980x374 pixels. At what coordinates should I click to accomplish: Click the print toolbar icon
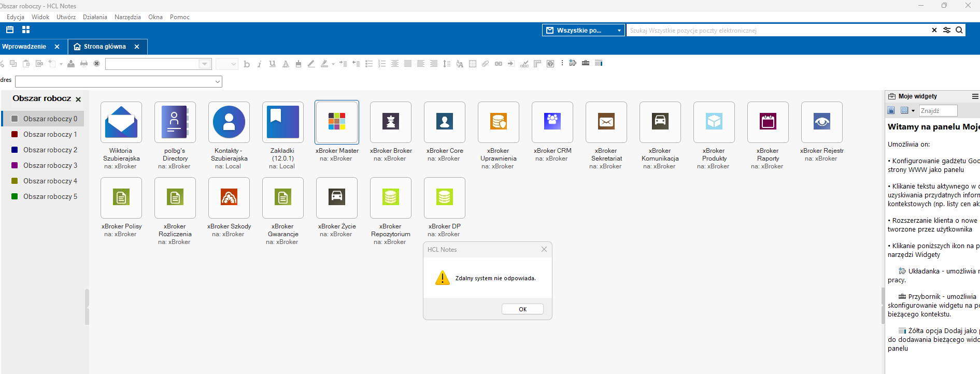coord(84,64)
